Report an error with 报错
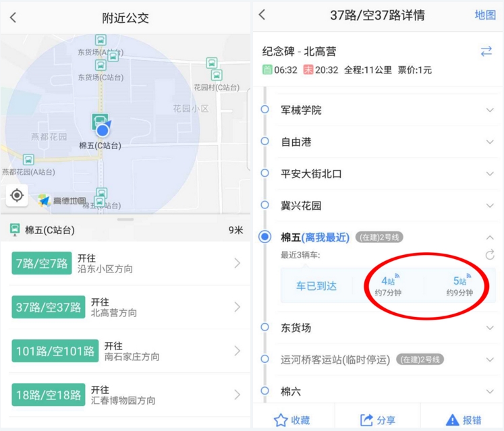The width and height of the screenshot is (504, 431). pos(463,420)
